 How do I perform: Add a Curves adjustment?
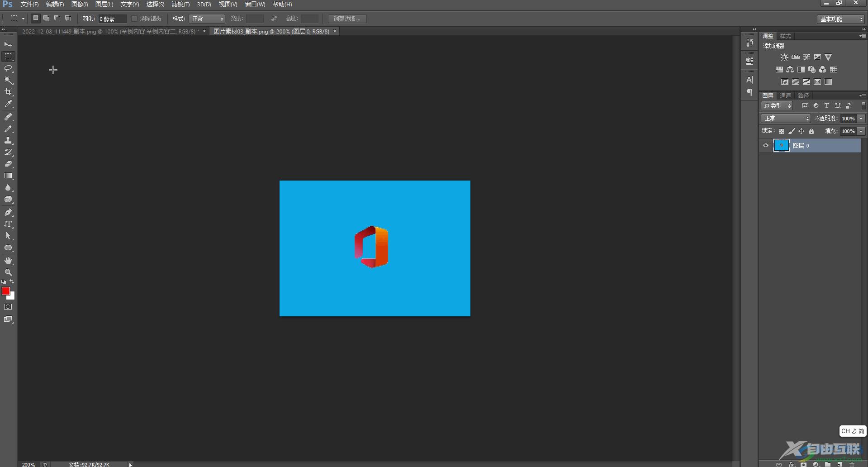tap(806, 57)
